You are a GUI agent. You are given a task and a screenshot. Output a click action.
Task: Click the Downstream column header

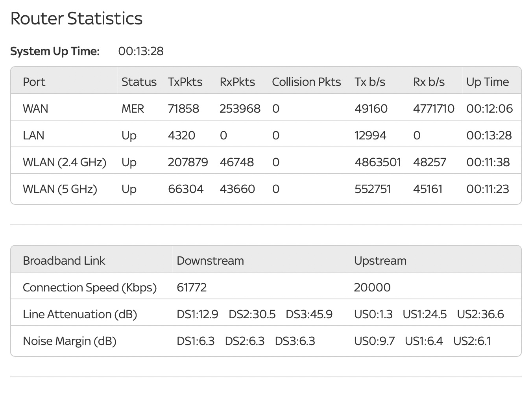point(210,261)
